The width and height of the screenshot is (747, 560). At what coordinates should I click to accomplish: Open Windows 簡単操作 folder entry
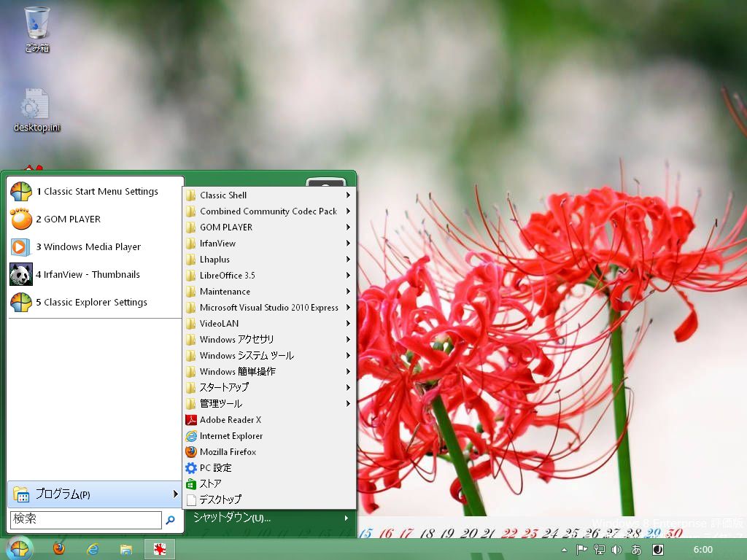(x=268, y=371)
